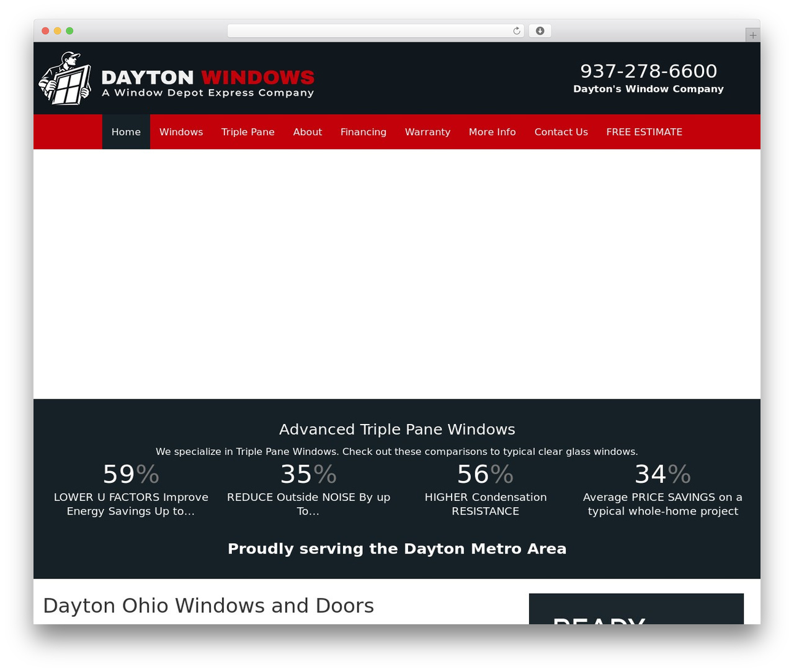794x672 pixels.
Task: Open the Contact Us page
Action: pyautogui.click(x=561, y=132)
